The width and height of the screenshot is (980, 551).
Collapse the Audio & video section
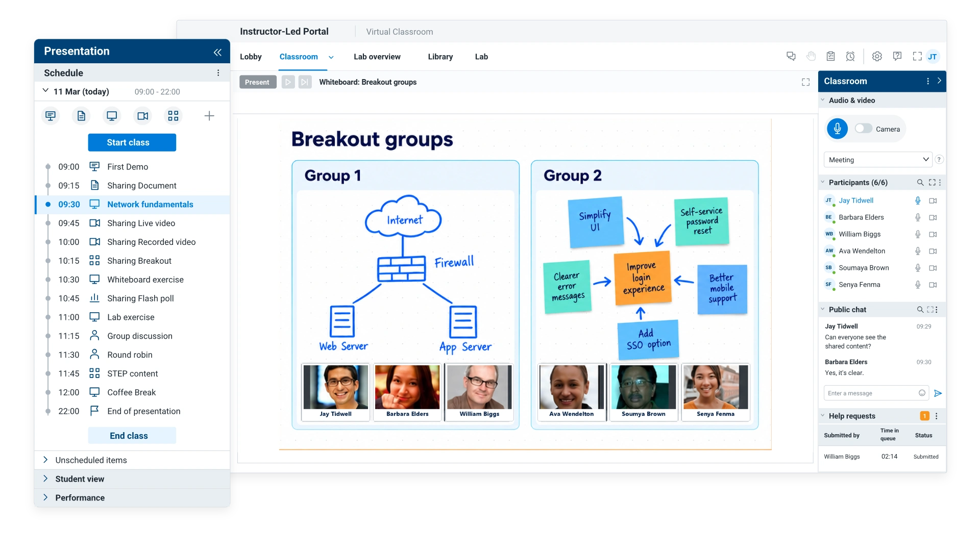pos(823,100)
